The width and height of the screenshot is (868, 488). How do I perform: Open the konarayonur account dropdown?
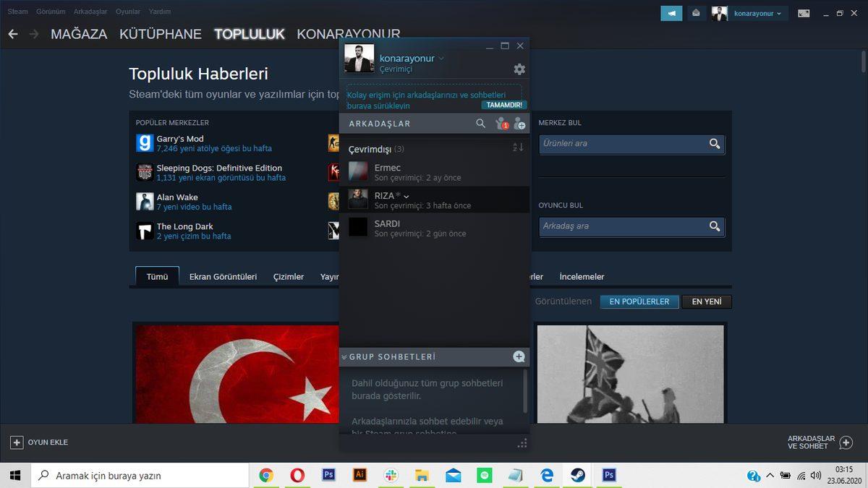coord(753,12)
